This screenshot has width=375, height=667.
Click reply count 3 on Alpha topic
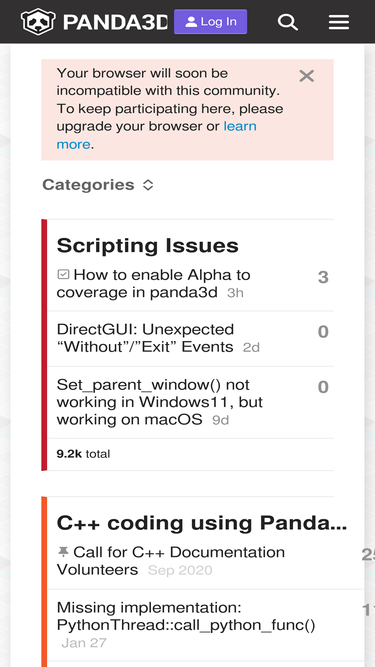tap(323, 277)
